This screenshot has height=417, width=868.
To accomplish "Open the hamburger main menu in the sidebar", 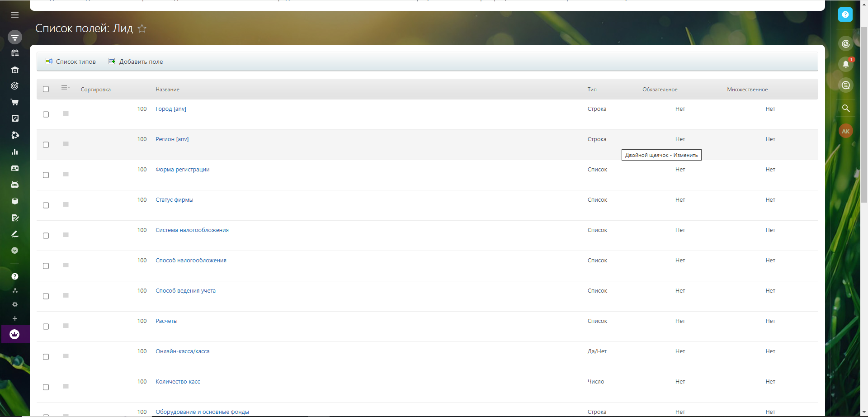I will pyautogui.click(x=15, y=15).
